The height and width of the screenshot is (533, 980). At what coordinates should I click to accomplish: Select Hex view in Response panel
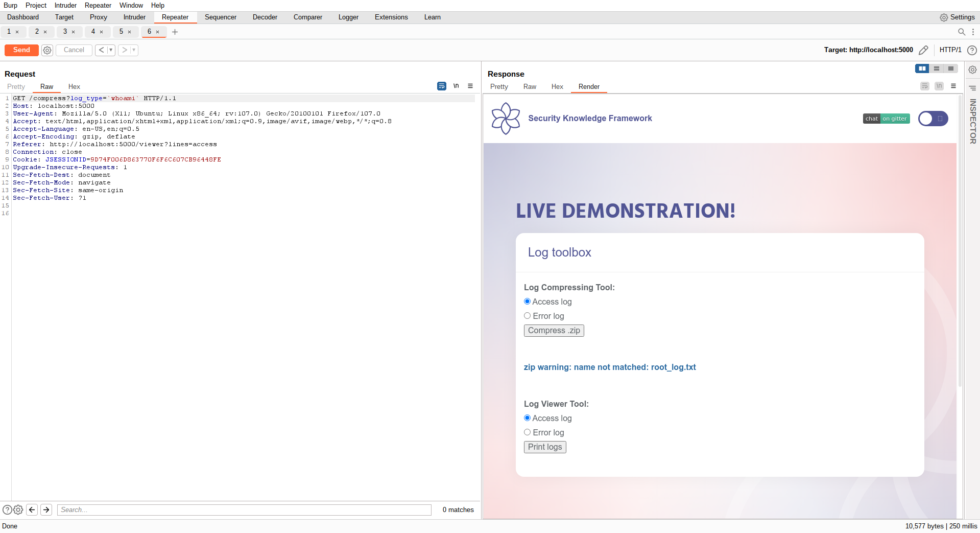pos(557,87)
